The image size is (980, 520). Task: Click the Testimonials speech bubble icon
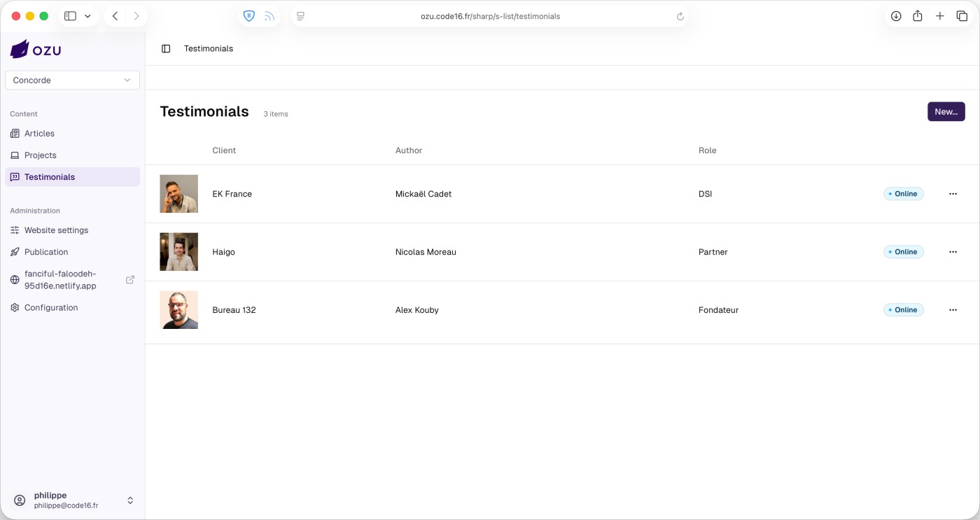tap(15, 176)
